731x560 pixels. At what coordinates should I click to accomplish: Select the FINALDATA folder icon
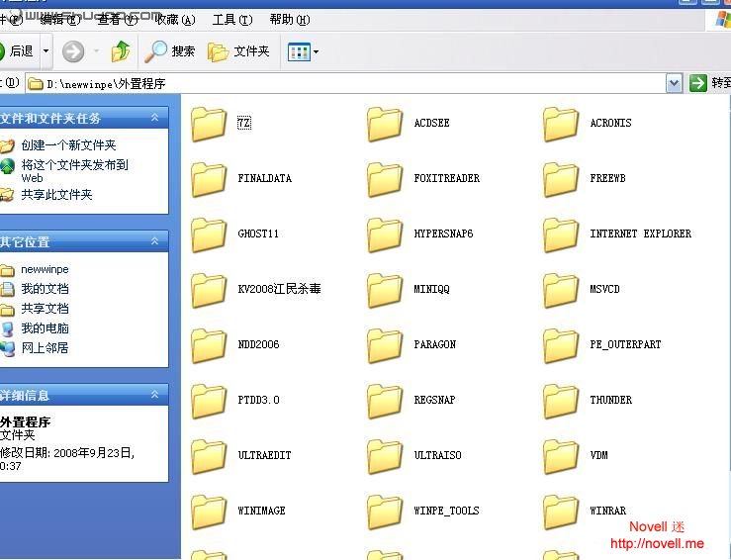209,179
